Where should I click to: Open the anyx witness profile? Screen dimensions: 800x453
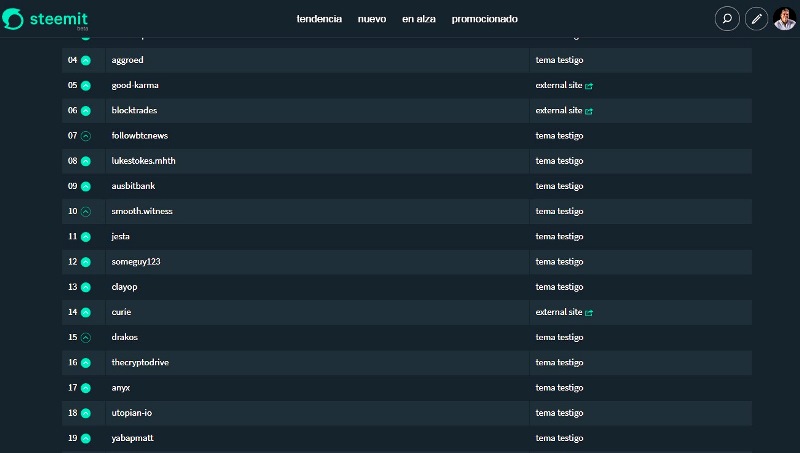pos(120,388)
